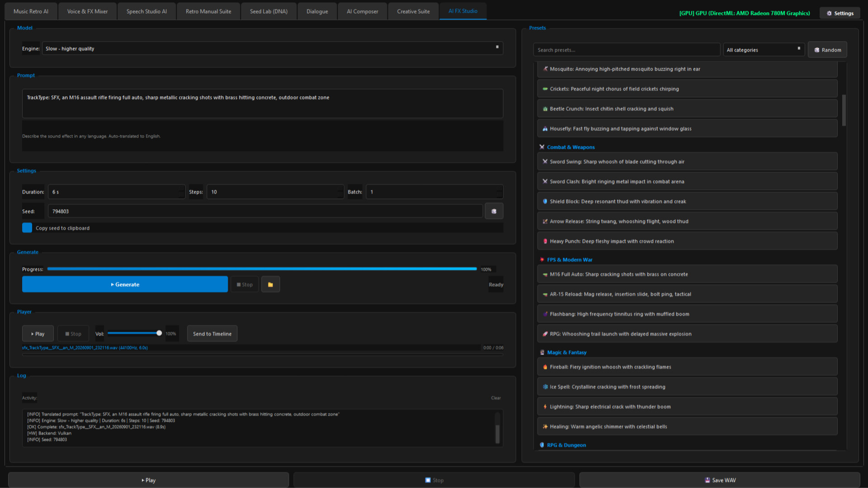
Task: Click the bottom bar Play button
Action: 148,480
